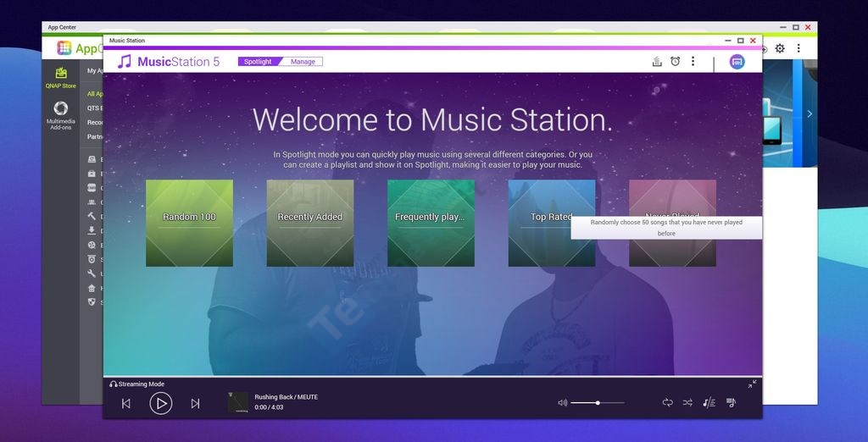Advance App Center banner with right arrow
Screen dimensions: 868x442
[x=810, y=114]
